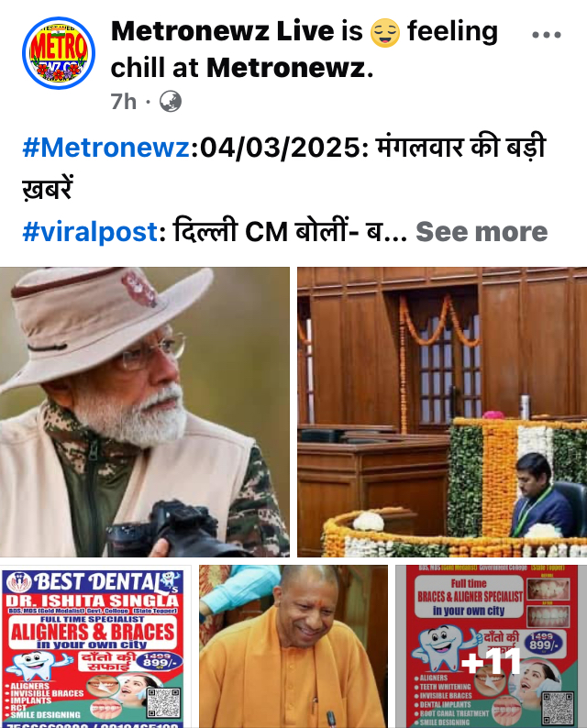
Task: Tap the QR code on Best Dental ad
Action: (163, 702)
